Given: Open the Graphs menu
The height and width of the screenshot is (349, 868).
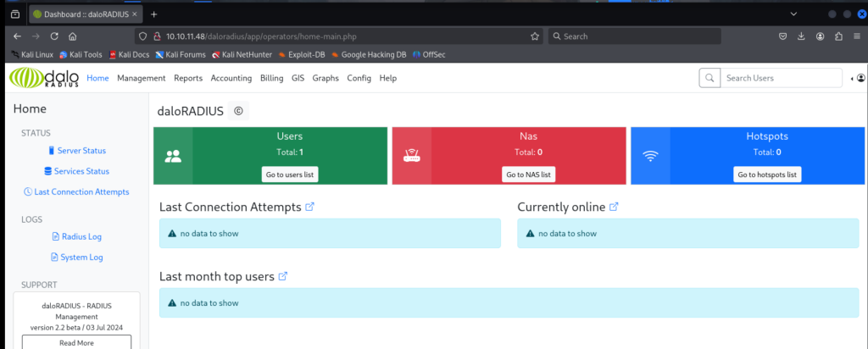Looking at the screenshot, I should pyautogui.click(x=325, y=78).
